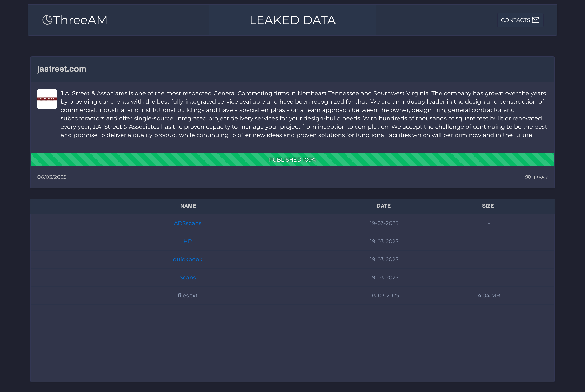Open the Scans folder link

pos(188,277)
